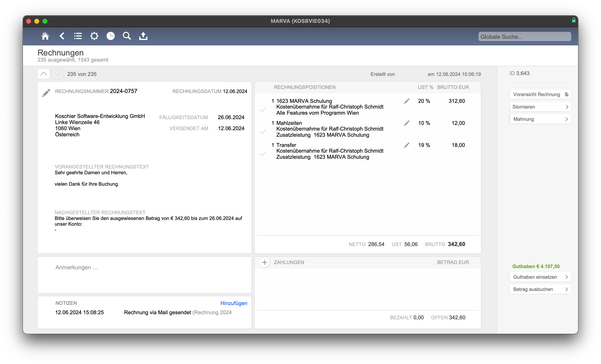The height and width of the screenshot is (364, 601).
Task: Go to previous invoice record
Action: [44, 74]
